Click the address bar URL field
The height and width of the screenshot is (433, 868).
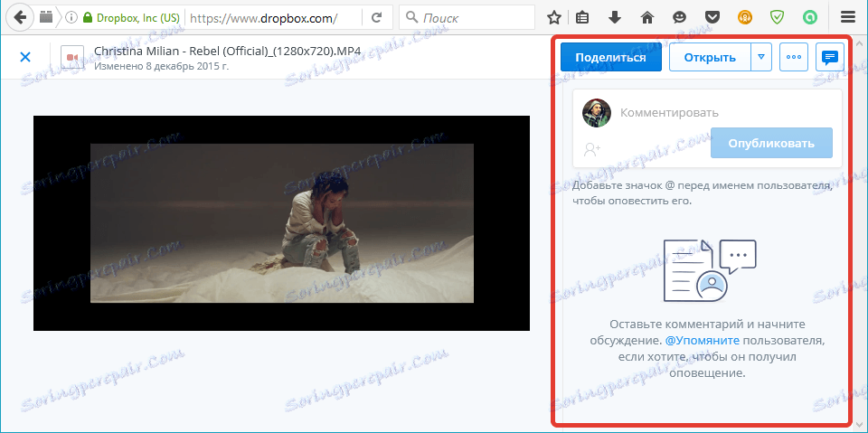click(273, 18)
